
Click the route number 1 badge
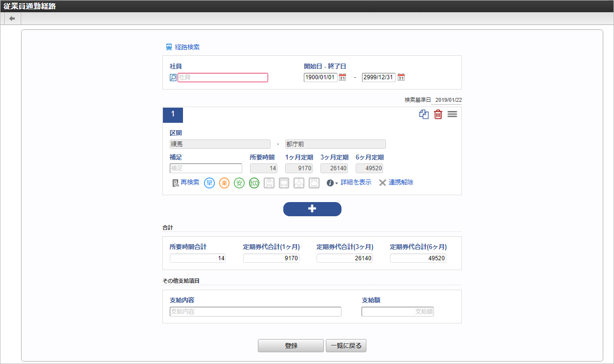pyautogui.click(x=173, y=114)
